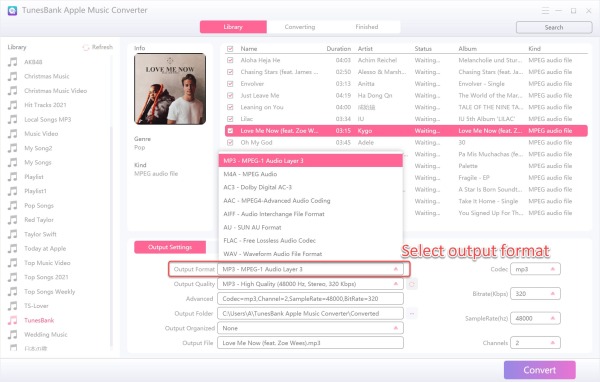Open the TS-Lover playlist
The height and width of the screenshot is (382, 600).
coord(36,306)
